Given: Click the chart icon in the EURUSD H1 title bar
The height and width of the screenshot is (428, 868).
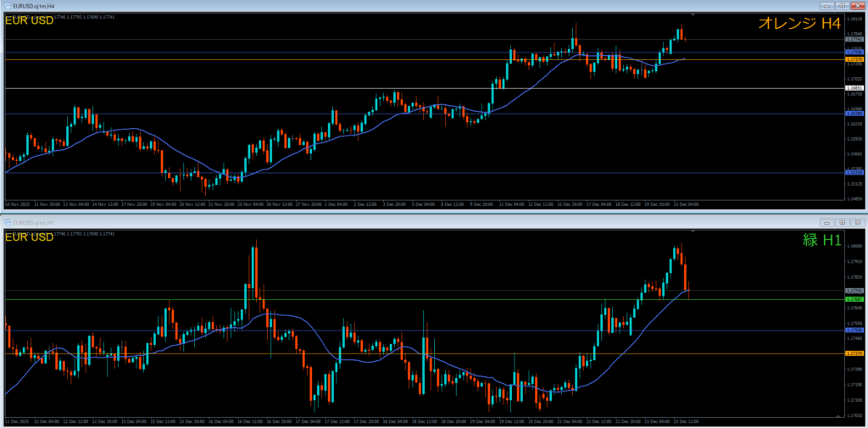Looking at the screenshot, I should pyautogui.click(x=8, y=222).
